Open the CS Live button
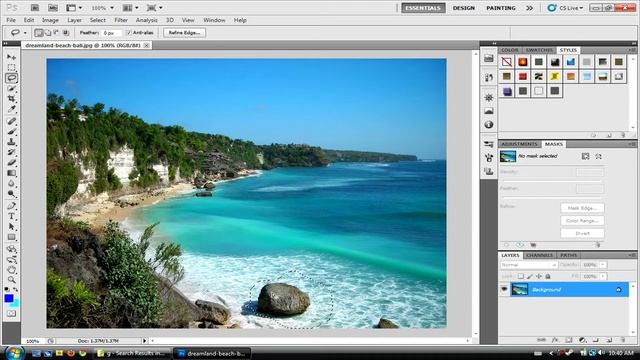Screen dimensions: 640x360 click(x=566, y=8)
